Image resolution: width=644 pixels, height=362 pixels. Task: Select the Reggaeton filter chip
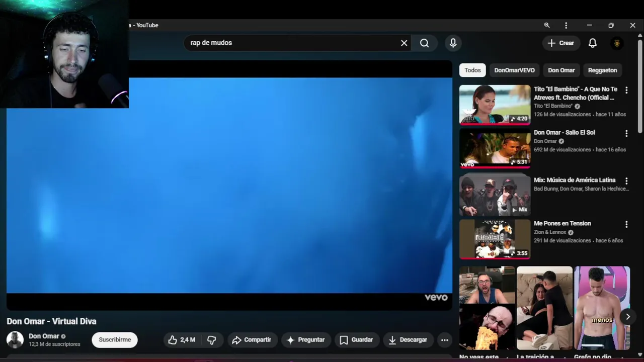coord(602,70)
